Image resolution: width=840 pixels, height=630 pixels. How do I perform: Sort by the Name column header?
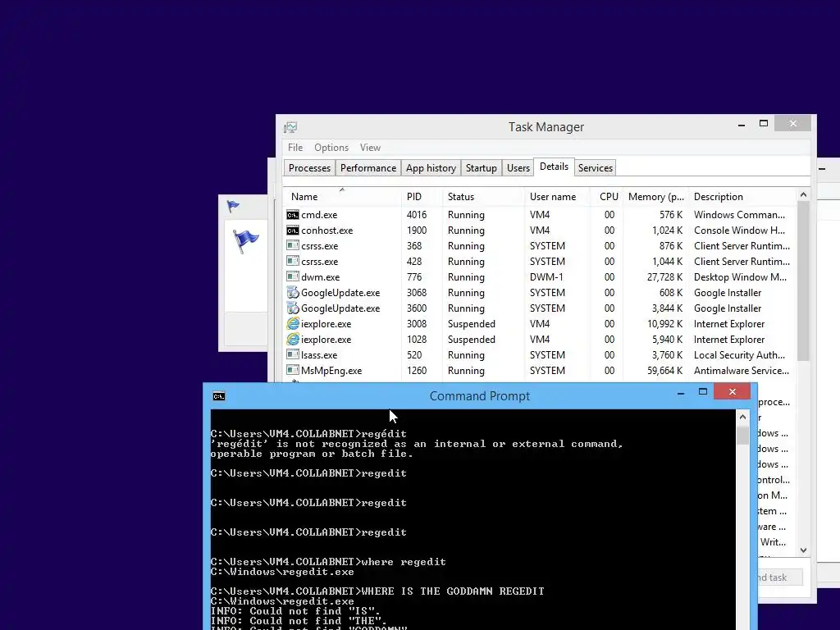(342, 197)
